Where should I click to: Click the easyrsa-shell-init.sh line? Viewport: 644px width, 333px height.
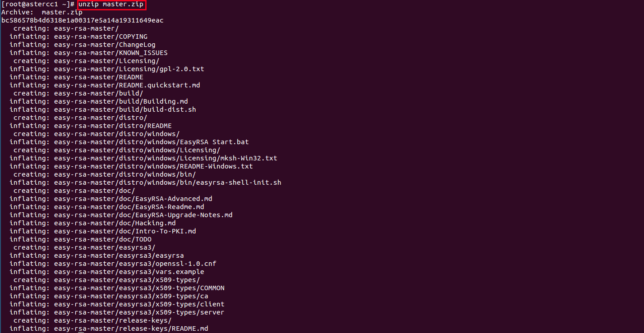point(145,183)
